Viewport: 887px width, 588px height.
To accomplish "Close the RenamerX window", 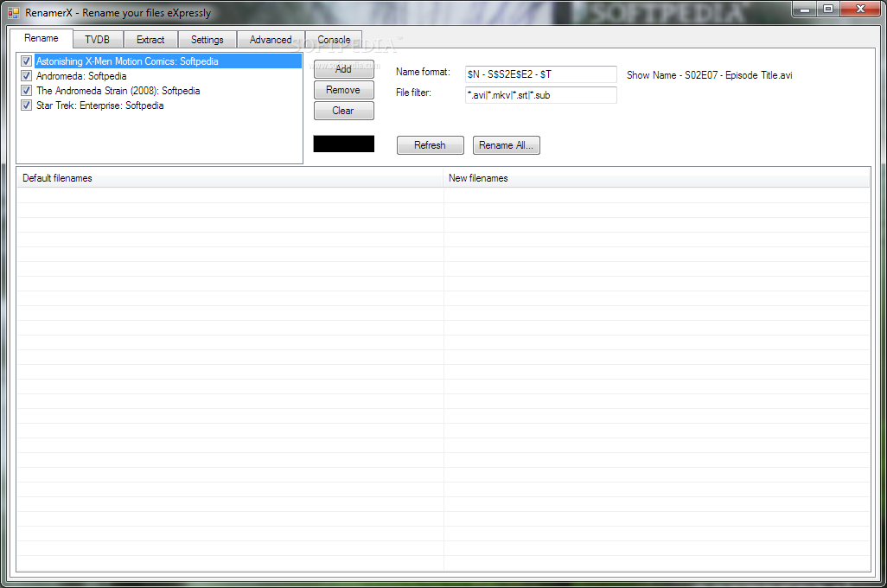I will pyautogui.click(x=860, y=9).
